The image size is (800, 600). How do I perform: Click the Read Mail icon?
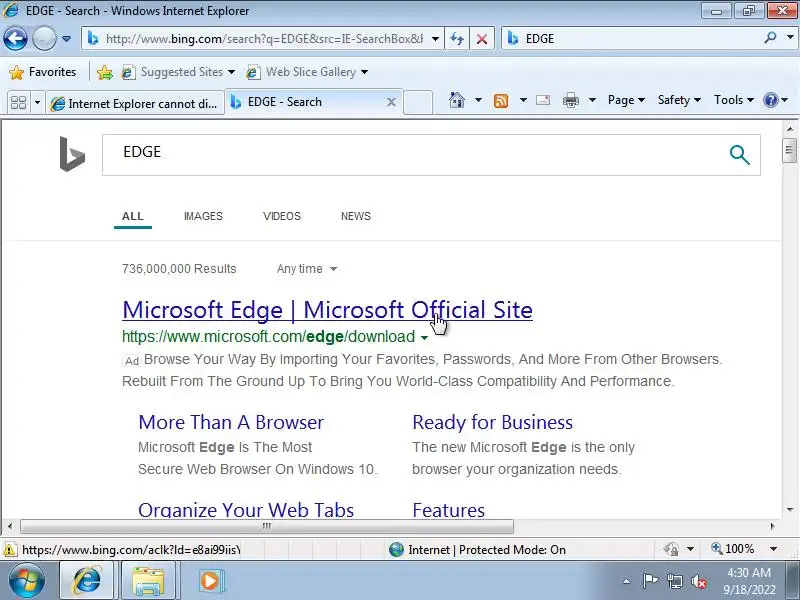543,100
